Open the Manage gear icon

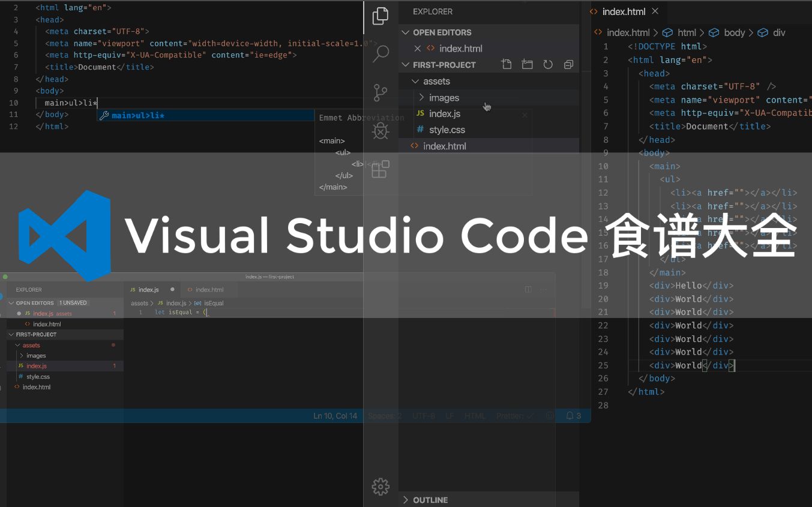coord(380,486)
